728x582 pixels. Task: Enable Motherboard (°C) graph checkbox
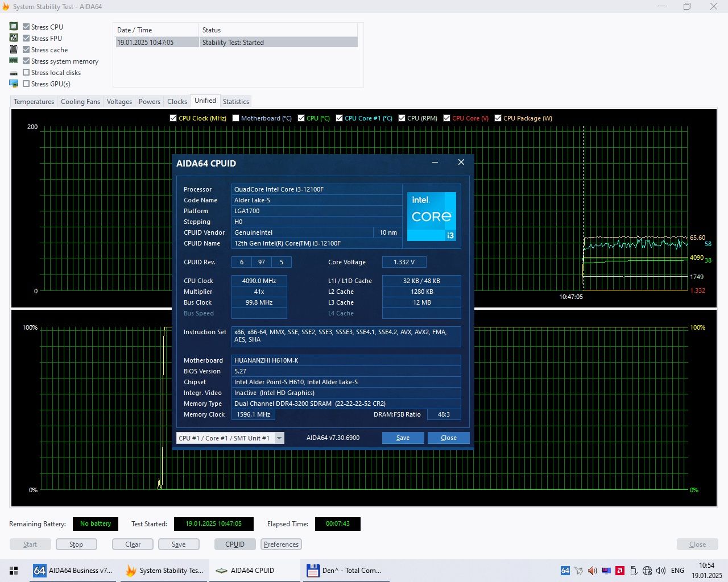[236, 118]
